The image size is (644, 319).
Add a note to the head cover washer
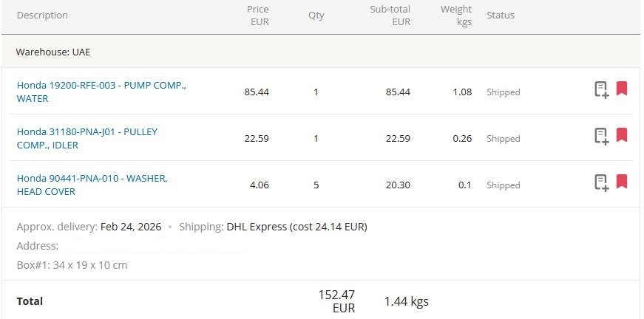(x=602, y=182)
